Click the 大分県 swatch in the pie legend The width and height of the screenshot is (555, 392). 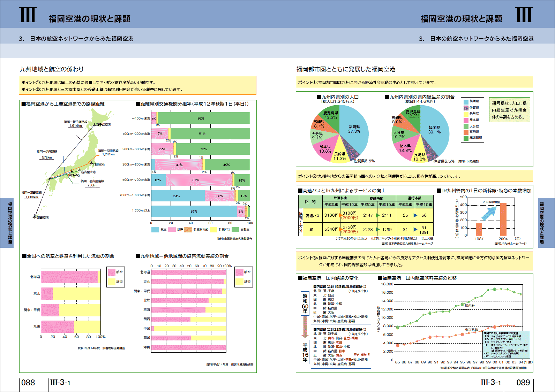(x=466, y=126)
